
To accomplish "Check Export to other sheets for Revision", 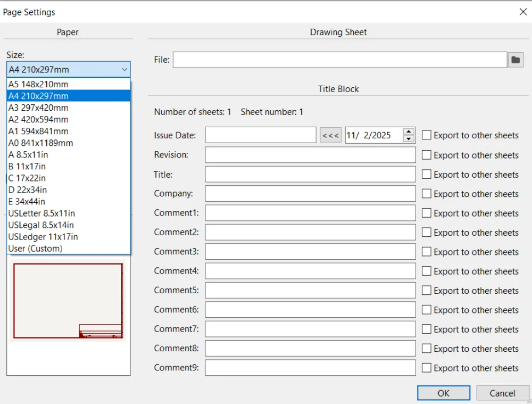I will coord(426,154).
